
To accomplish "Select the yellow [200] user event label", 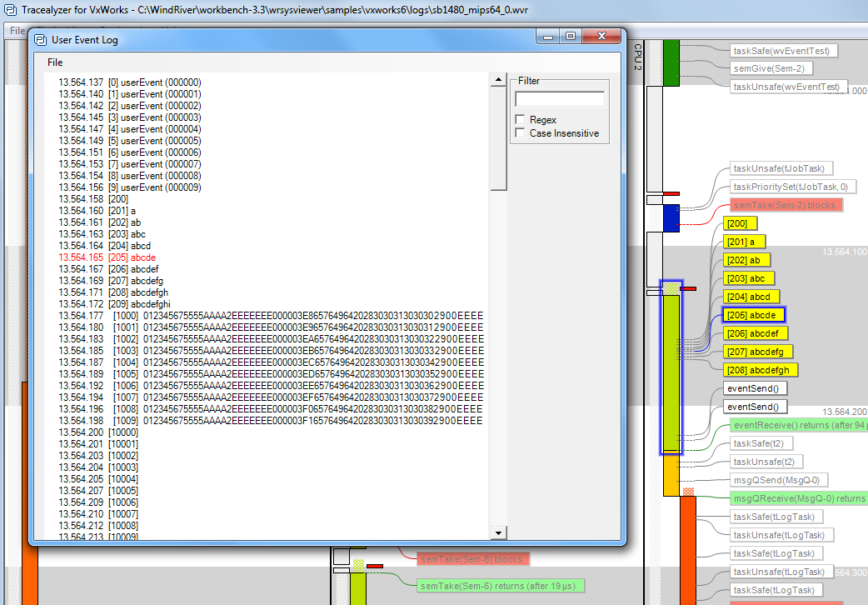I will 740,223.
